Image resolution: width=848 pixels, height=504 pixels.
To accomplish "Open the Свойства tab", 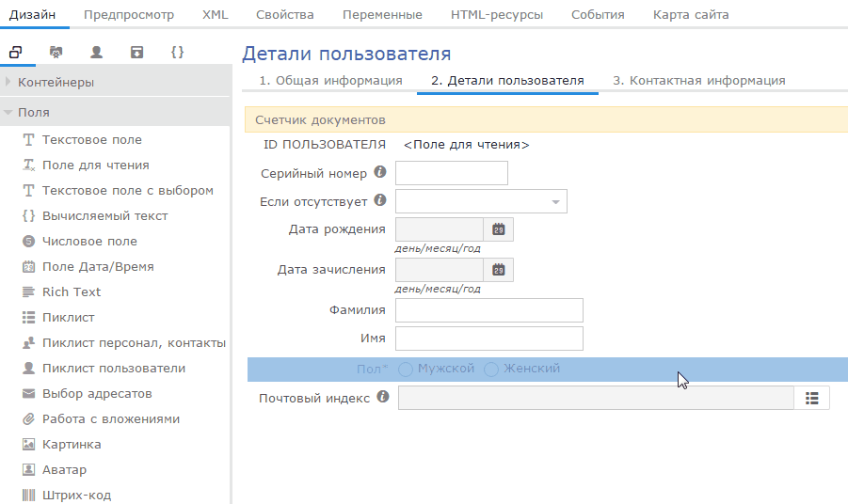I will [285, 15].
